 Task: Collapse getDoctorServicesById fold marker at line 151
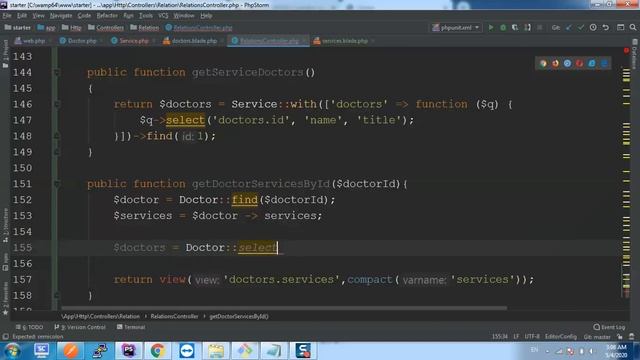57,184
